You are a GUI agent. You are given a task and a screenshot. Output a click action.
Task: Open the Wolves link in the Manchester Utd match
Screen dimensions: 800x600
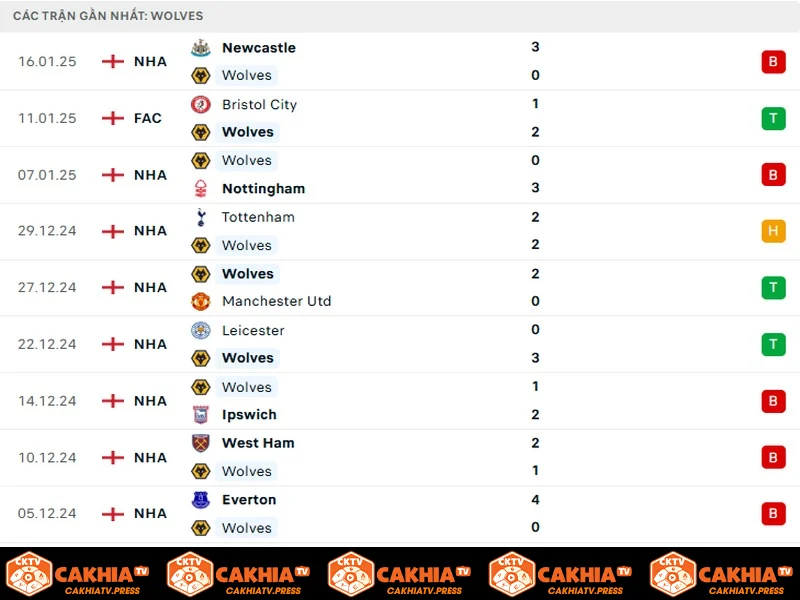click(247, 274)
